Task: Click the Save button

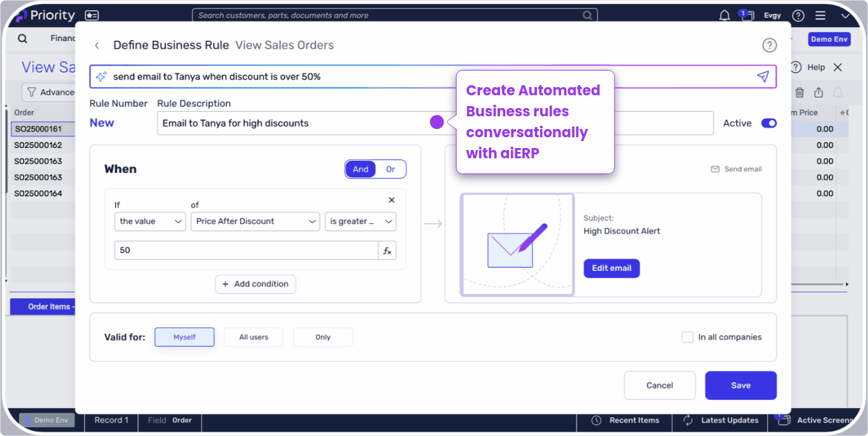Action: (x=740, y=385)
